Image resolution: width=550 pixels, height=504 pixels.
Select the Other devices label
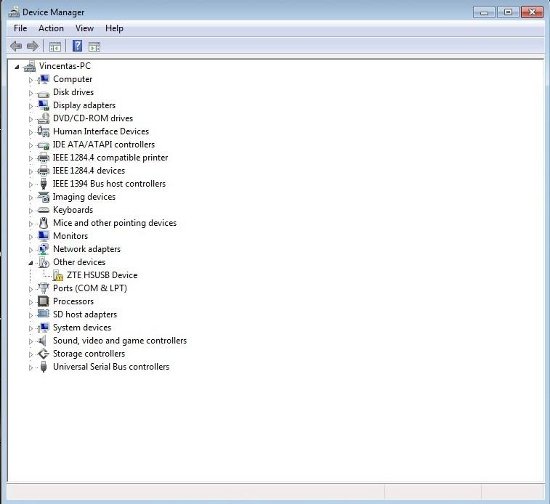click(79, 262)
